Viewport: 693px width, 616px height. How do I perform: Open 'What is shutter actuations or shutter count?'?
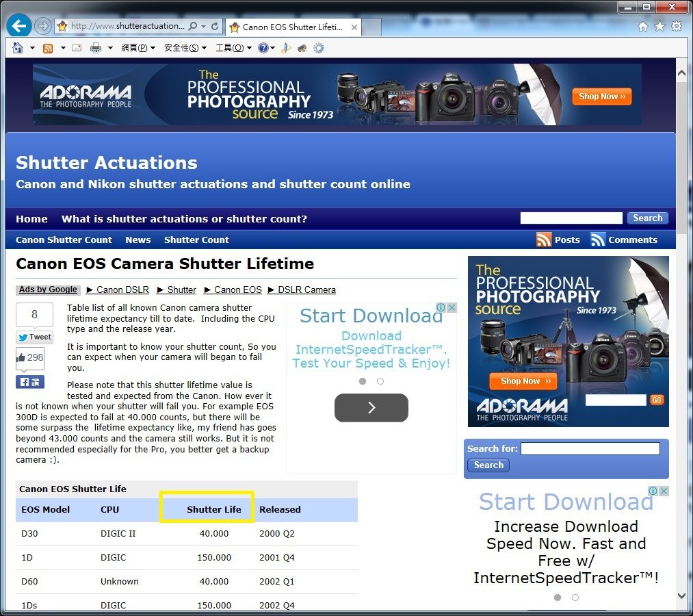pos(184,219)
